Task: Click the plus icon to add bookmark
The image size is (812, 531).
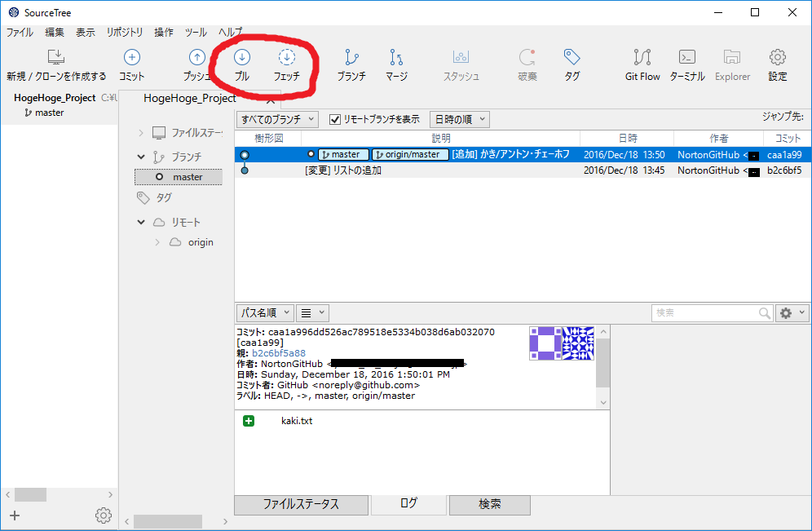Action: click(x=15, y=516)
